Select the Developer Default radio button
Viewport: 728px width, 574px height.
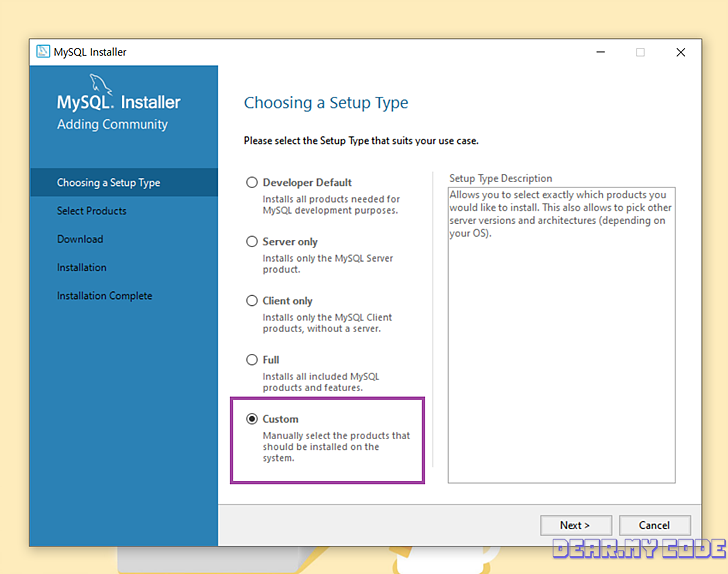click(x=252, y=183)
